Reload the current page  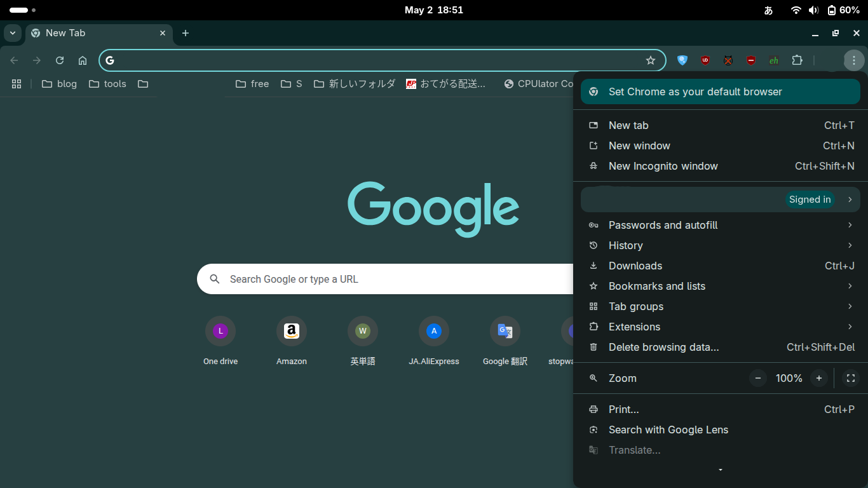pyautogui.click(x=60, y=60)
